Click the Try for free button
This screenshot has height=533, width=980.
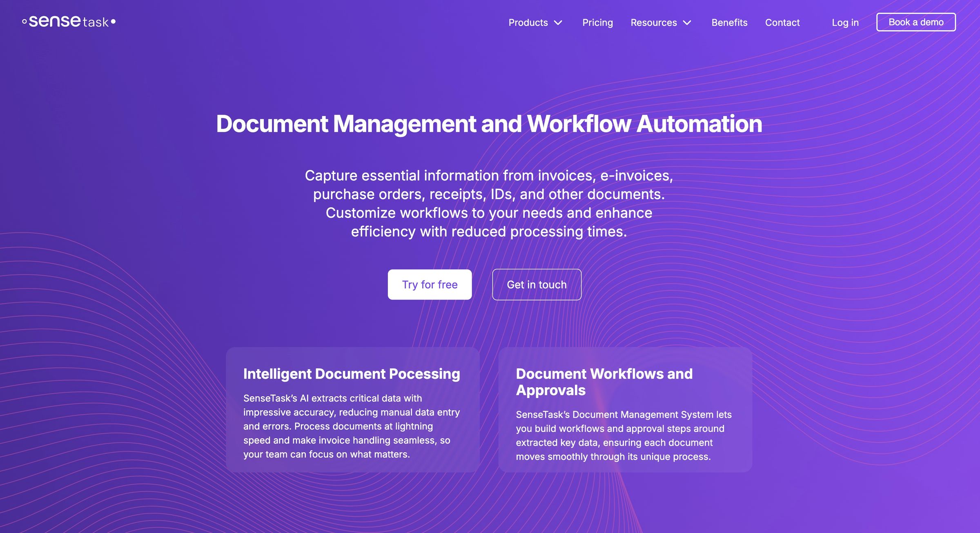click(x=430, y=284)
